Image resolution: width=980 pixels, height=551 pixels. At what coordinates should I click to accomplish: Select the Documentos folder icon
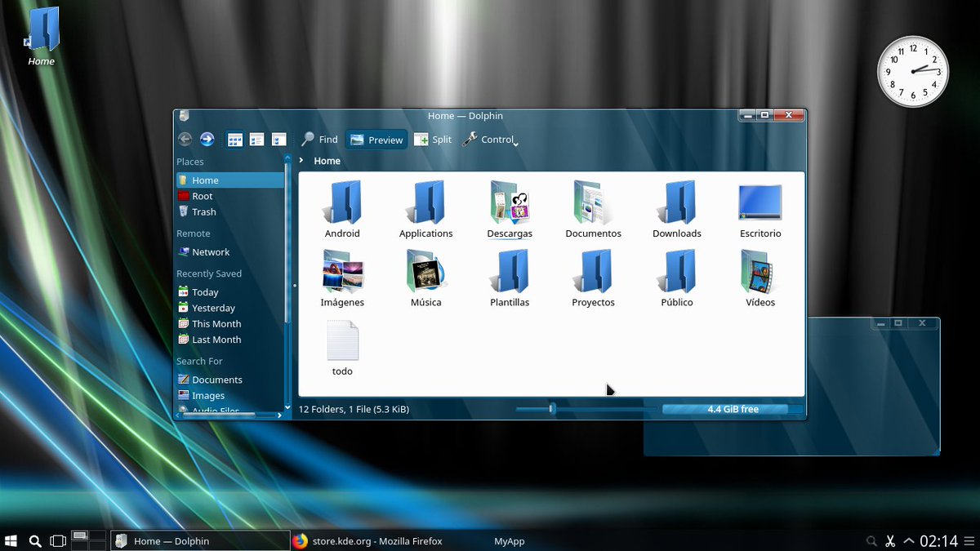pos(594,202)
